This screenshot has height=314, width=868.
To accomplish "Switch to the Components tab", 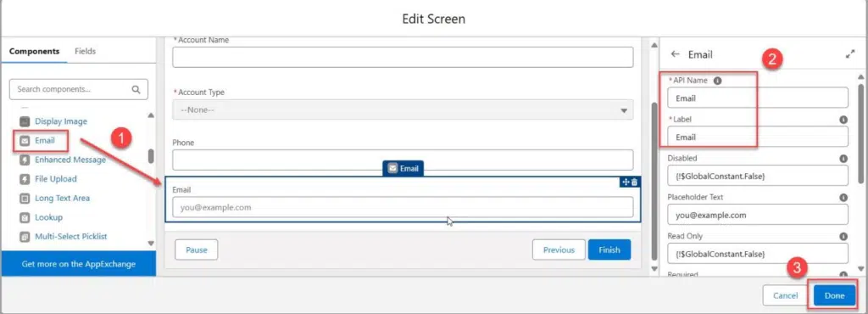I will pyautogui.click(x=34, y=51).
